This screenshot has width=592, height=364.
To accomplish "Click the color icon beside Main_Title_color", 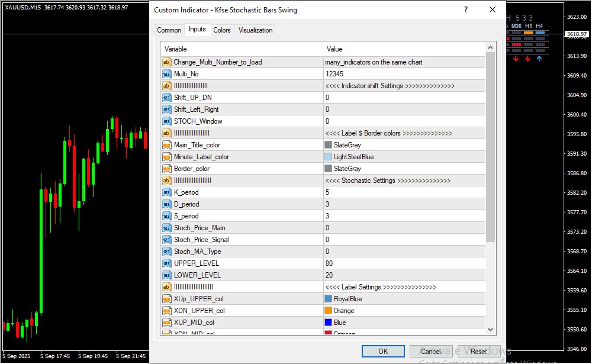I will [x=166, y=145].
